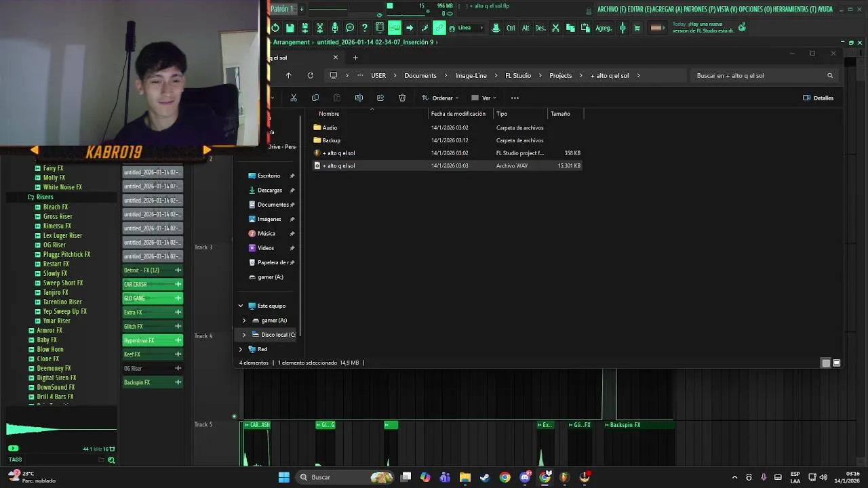Image resolution: width=868 pixels, height=488 pixels.
Task: Expand the gamer (A:) tree node
Action: click(244, 320)
